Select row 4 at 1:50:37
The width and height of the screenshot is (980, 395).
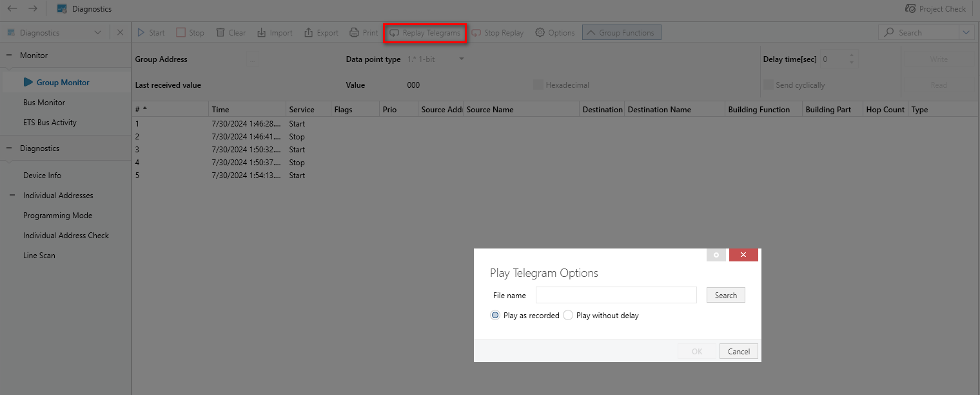pyautogui.click(x=556, y=163)
